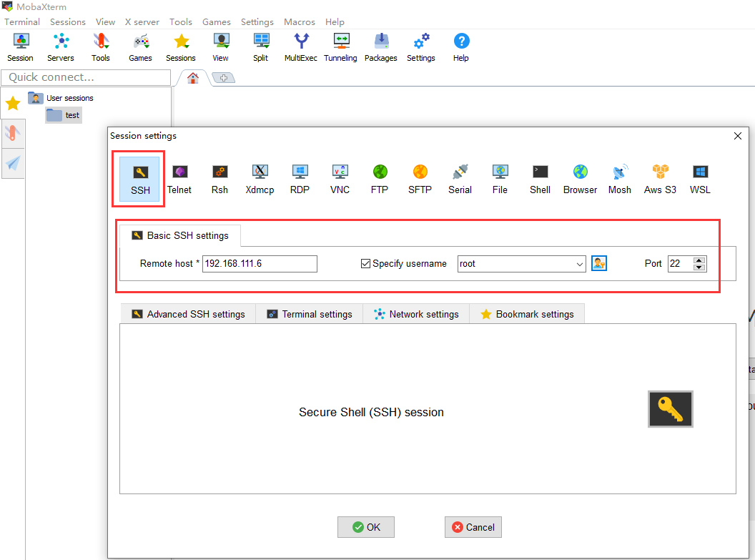755x560 pixels.
Task: Open the credentials manager user icon
Action: point(599,263)
